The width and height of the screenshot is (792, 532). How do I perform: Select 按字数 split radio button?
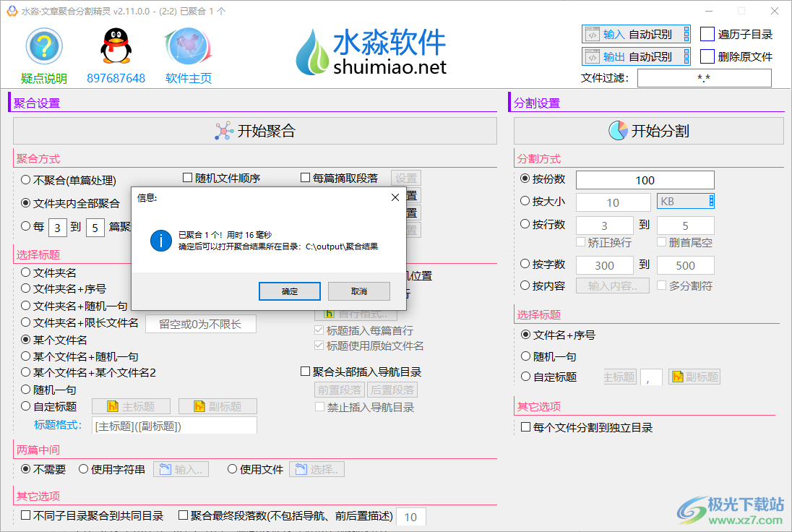pos(525,264)
